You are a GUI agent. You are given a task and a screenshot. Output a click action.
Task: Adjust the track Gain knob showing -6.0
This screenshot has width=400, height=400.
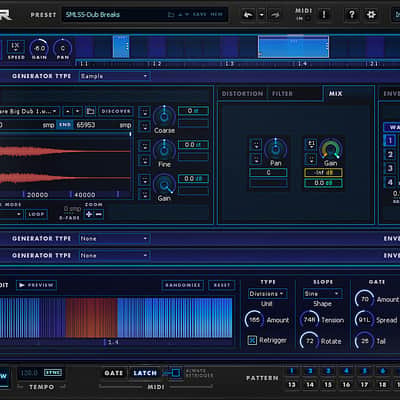pos(39,49)
